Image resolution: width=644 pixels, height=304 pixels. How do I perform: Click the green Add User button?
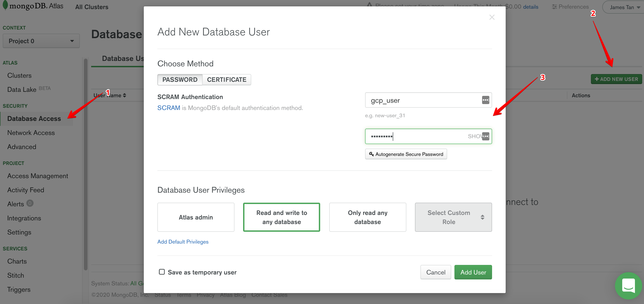pos(473,272)
